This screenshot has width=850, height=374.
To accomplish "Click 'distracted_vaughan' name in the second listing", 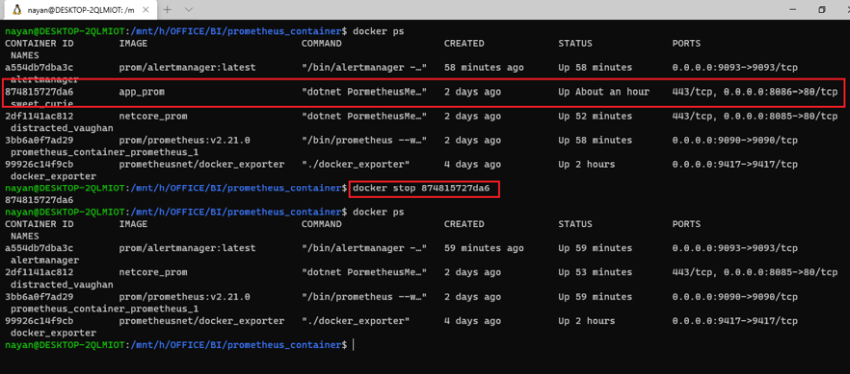I will pos(62,285).
